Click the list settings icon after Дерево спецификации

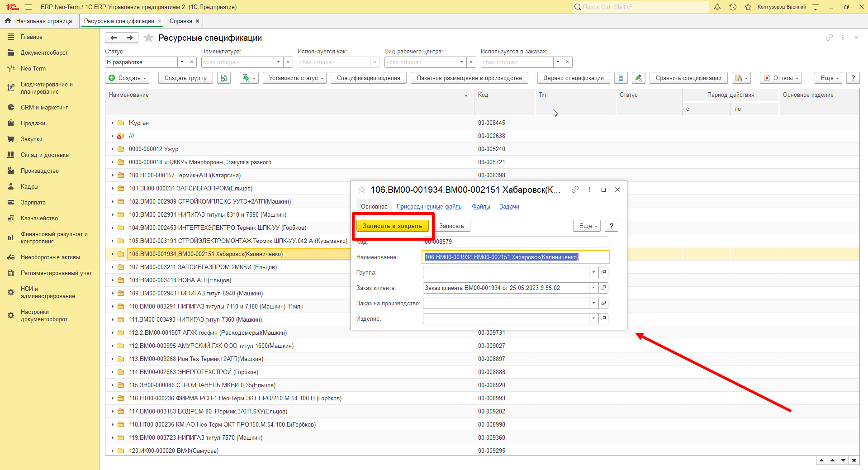(x=621, y=78)
